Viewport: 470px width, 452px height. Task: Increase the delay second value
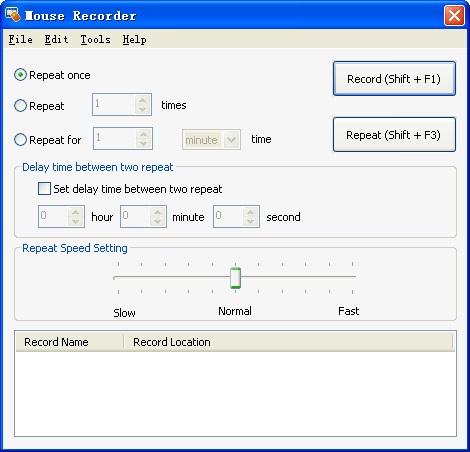click(251, 212)
